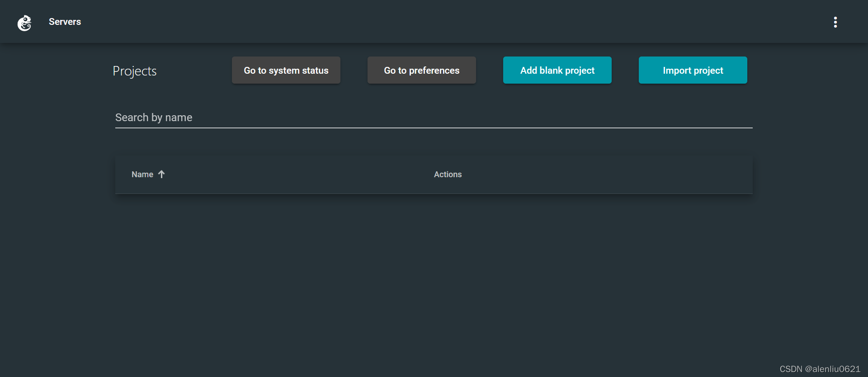
Task: Click the GNS3 chameleon logo icon
Action: (x=24, y=23)
